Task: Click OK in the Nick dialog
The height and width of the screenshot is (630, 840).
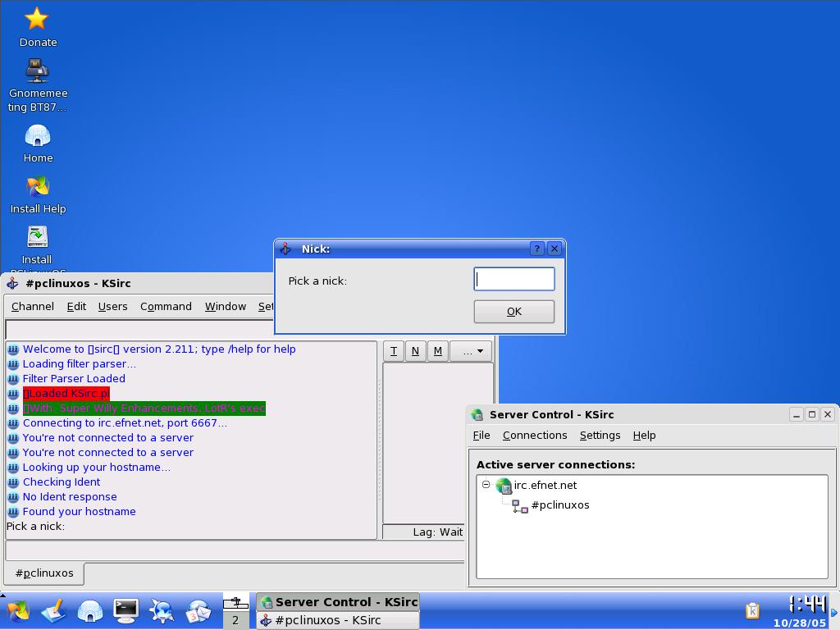Action: coord(514,312)
